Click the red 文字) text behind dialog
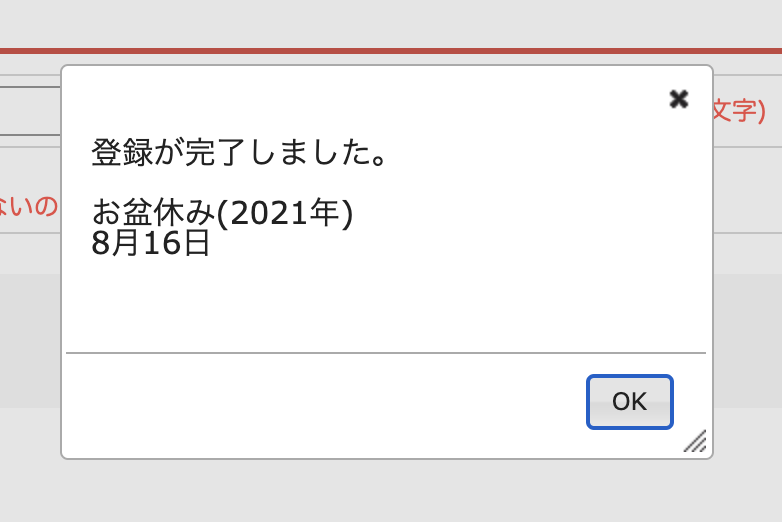The height and width of the screenshot is (522, 782). coord(739,110)
